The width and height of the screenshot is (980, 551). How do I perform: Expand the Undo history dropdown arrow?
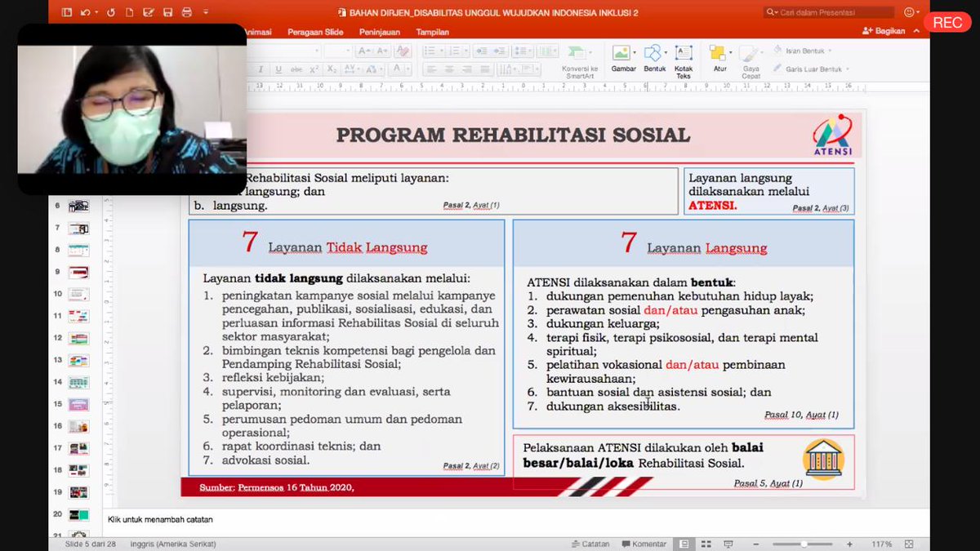pyautogui.click(x=96, y=12)
